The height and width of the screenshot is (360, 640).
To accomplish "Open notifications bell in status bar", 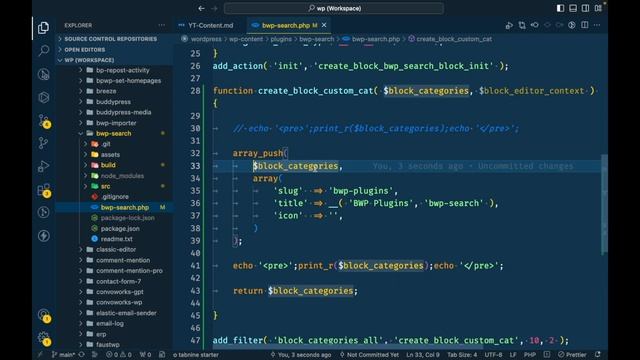I will [598, 355].
